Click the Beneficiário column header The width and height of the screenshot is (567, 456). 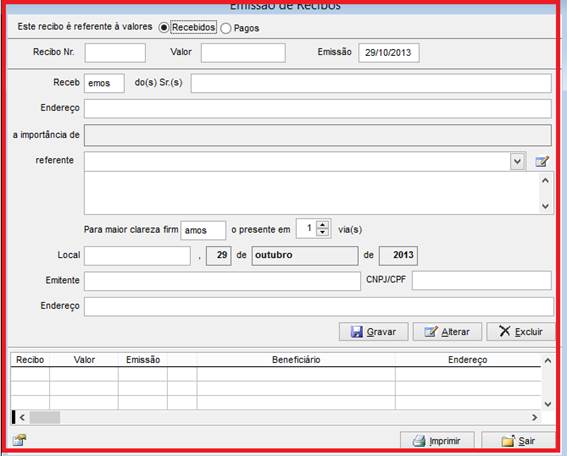296,360
